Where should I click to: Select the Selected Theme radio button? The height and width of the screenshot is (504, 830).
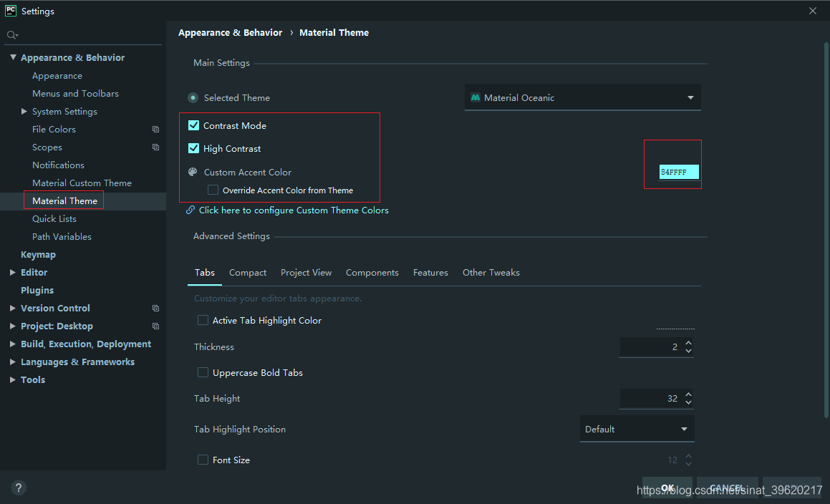(x=193, y=97)
